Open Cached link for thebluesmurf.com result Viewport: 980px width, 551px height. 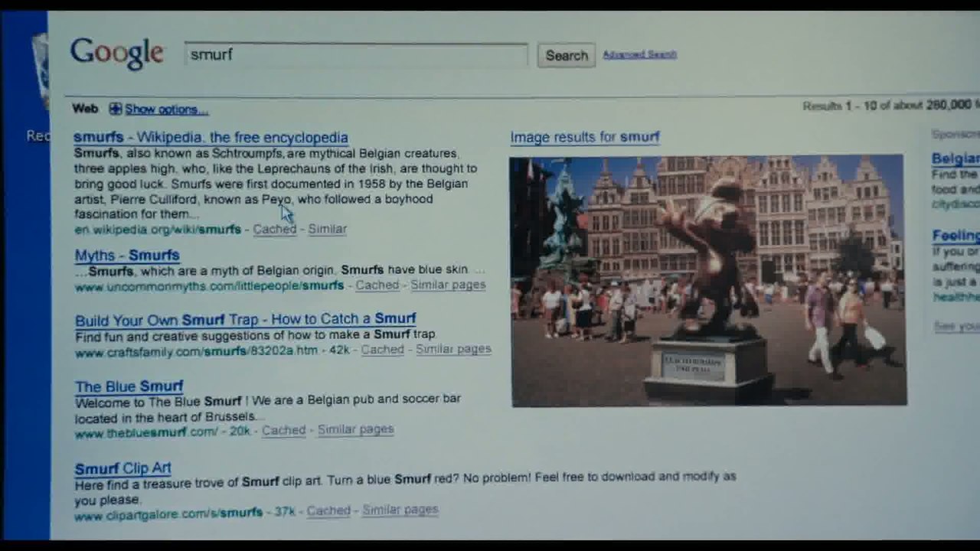click(283, 430)
